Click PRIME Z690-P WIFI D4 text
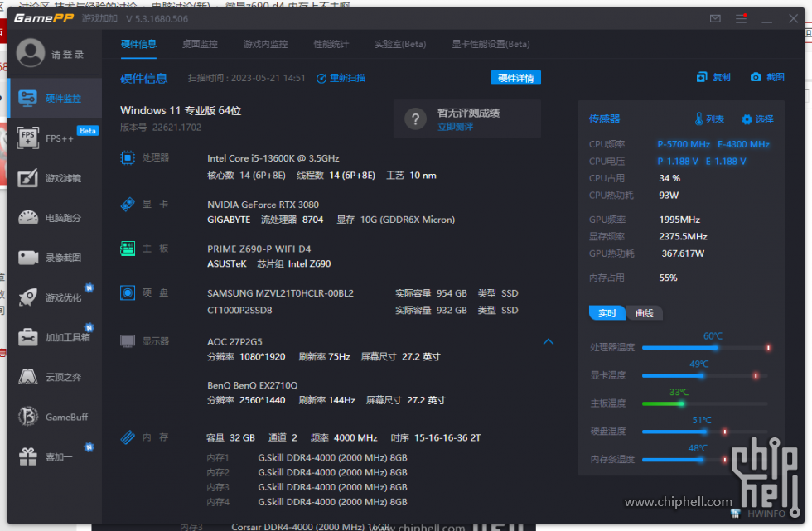812x531 pixels. [x=259, y=249]
